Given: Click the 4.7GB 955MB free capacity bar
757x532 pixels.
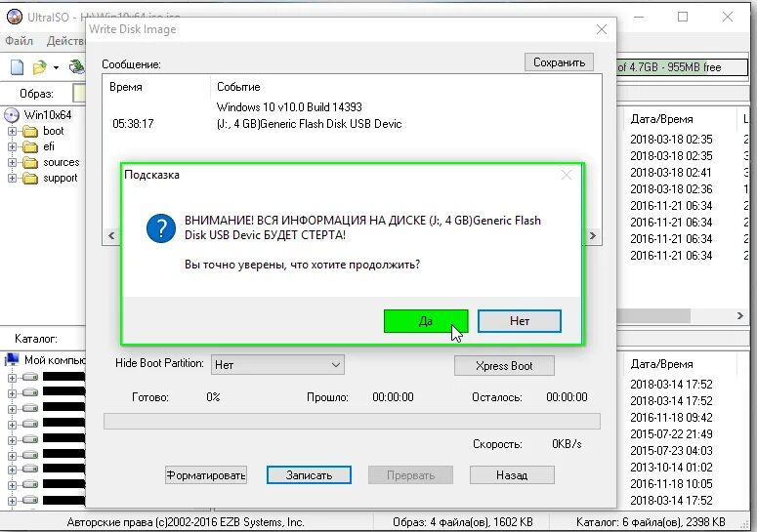Looking at the screenshot, I should [682, 67].
